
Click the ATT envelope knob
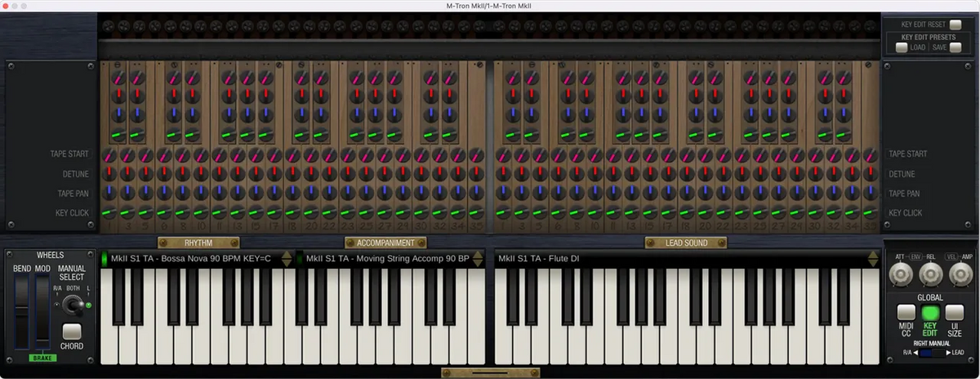(901, 275)
